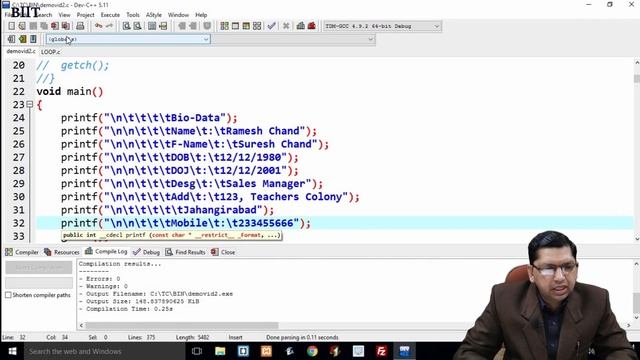Click the Unindent toolbar icon
640x360 pixels.
tap(193, 26)
